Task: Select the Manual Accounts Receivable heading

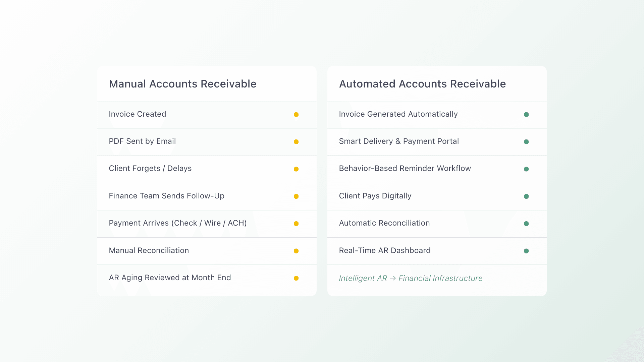Action: click(x=182, y=84)
